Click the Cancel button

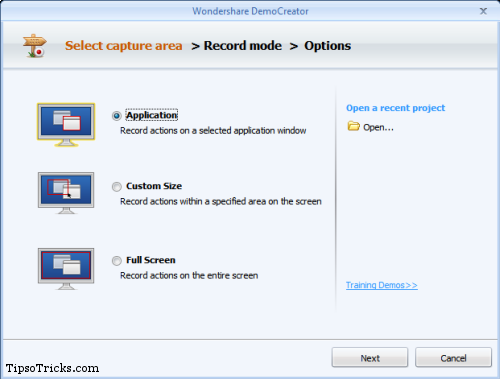coord(453,358)
